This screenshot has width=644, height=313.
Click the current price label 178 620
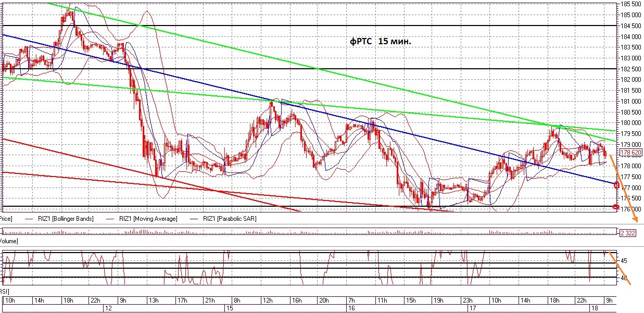[630, 153]
